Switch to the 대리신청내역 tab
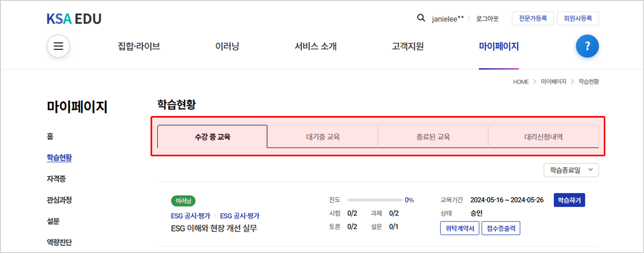The image size is (644, 253). (x=543, y=137)
